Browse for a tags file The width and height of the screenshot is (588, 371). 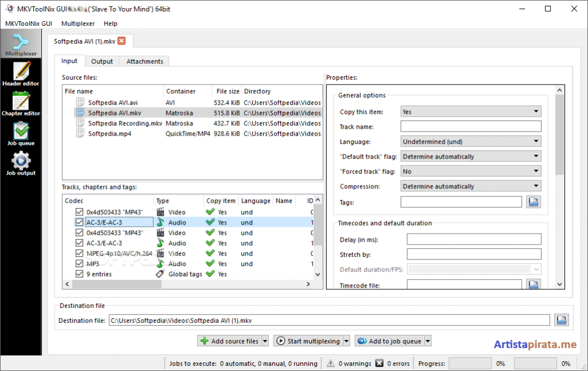(533, 202)
